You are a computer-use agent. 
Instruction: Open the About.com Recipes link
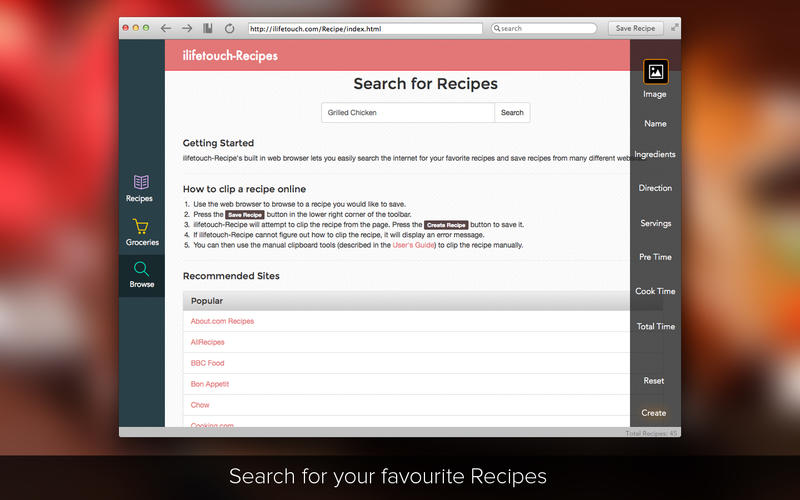tap(222, 321)
